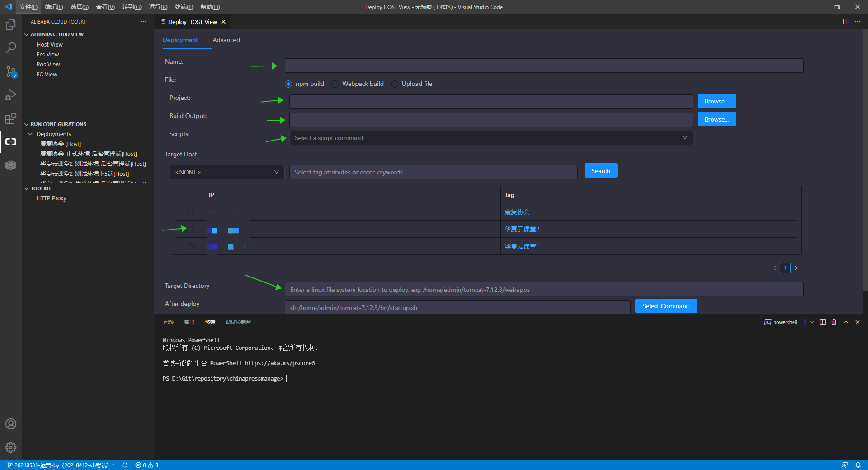Click Browse next to the Project field
The image size is (868, 470).
pos(716,101)
